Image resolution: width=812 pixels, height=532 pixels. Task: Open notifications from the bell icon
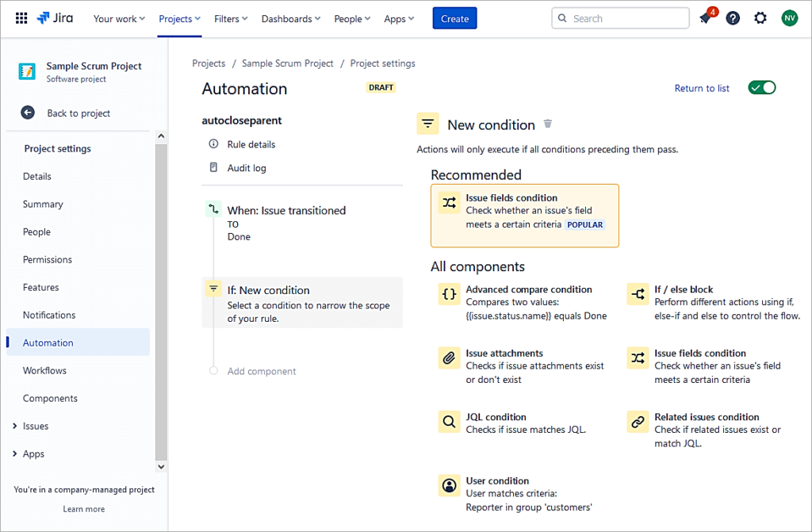click(706, 17)
